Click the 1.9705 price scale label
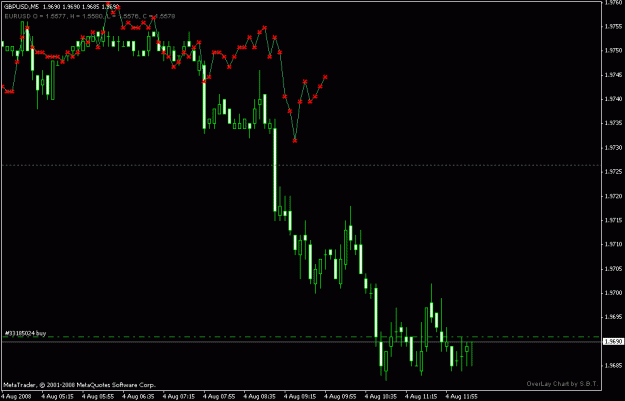Screen dimensions: 625x401 pos(613,269)
